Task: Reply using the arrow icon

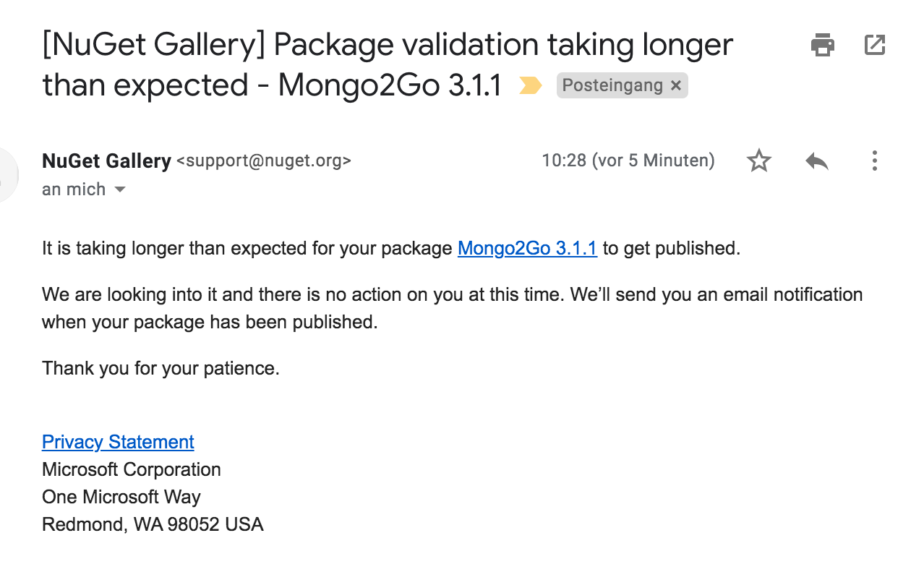Action: 816,161
